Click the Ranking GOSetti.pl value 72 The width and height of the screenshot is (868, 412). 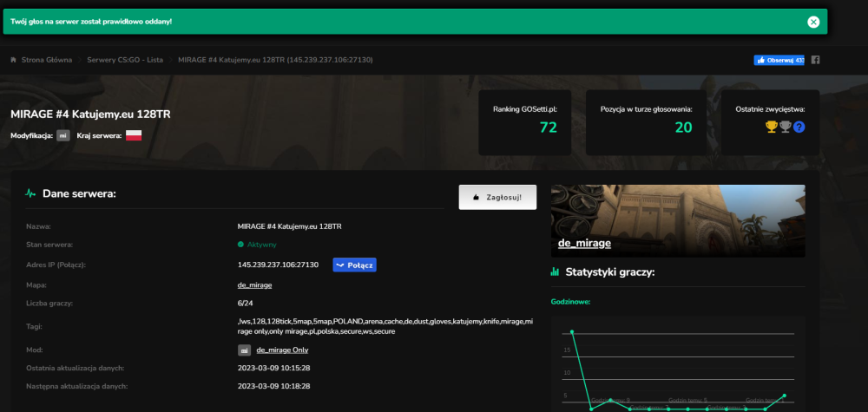click(x=548, y=128)
